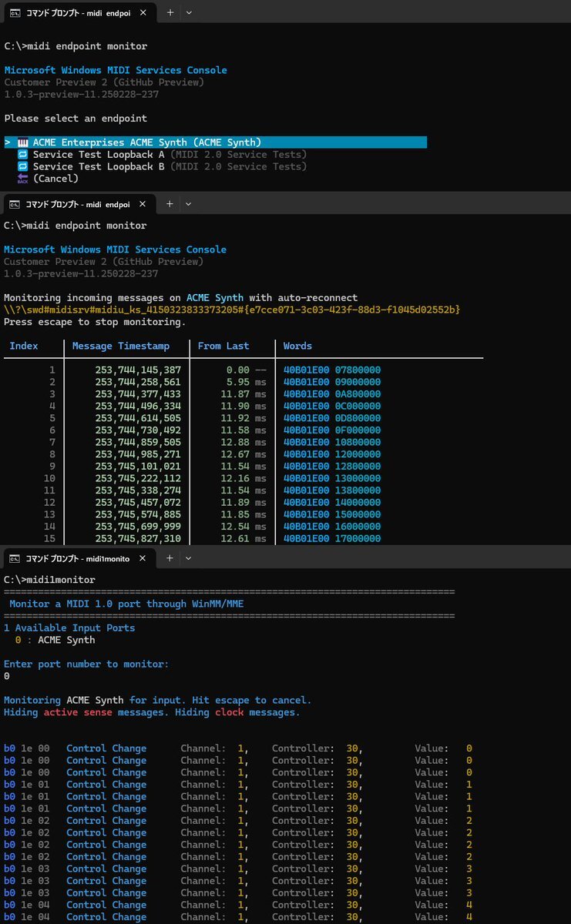Click the loopback icon for Service Test Loopback A
Viewport: 571px width, 924px height.
23,155
